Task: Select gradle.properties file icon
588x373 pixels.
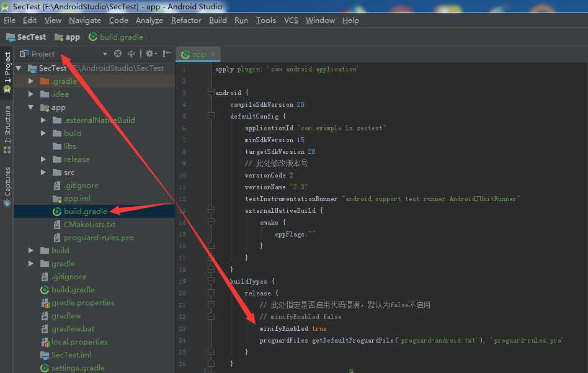Action: 45,303
